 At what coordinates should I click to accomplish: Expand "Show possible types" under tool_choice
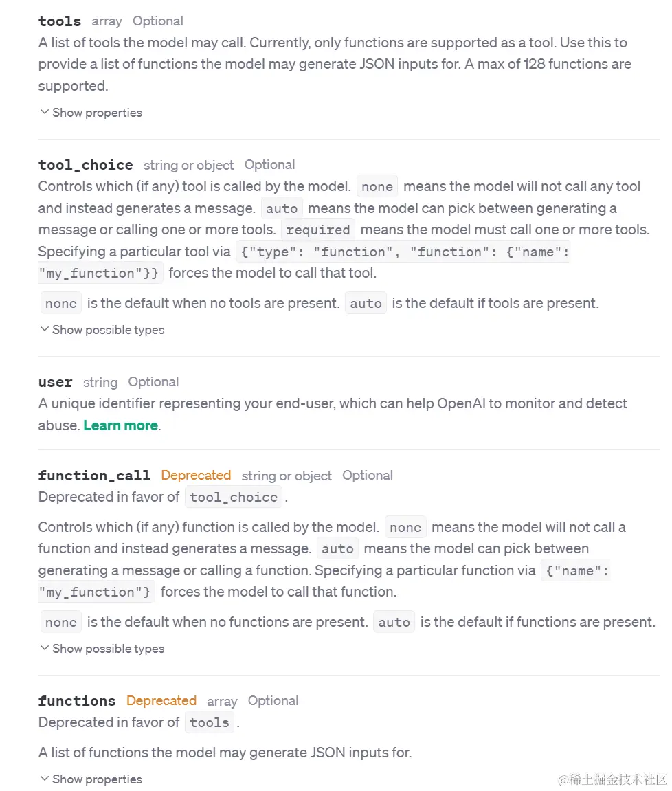pyautogui.click(x=108, y=330)
